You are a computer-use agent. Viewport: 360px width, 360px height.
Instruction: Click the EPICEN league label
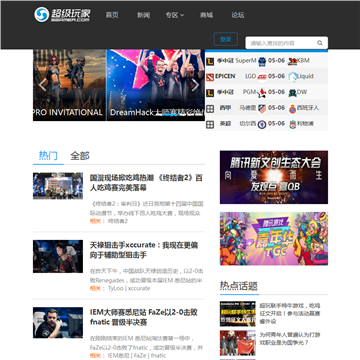[x=225, y=76]
